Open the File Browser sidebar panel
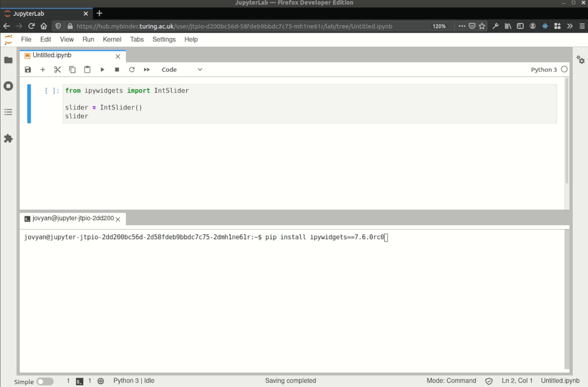This screenshot has width=588, height=387. [x=8, y=60]
